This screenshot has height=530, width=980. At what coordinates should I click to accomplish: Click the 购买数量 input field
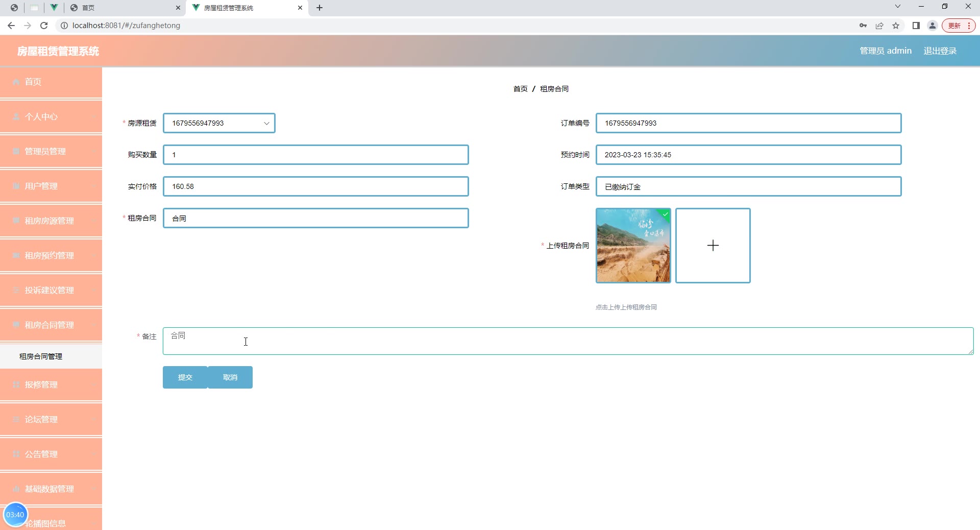[316, 155]
